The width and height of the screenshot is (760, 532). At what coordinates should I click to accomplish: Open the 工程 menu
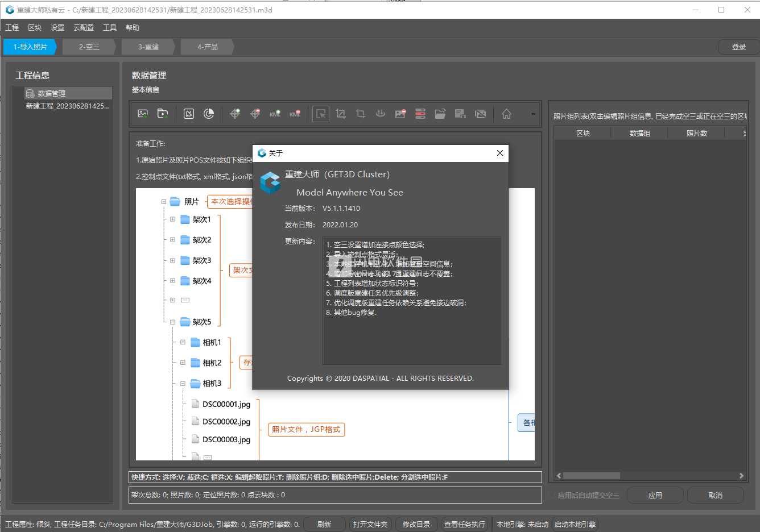(12, 27)
